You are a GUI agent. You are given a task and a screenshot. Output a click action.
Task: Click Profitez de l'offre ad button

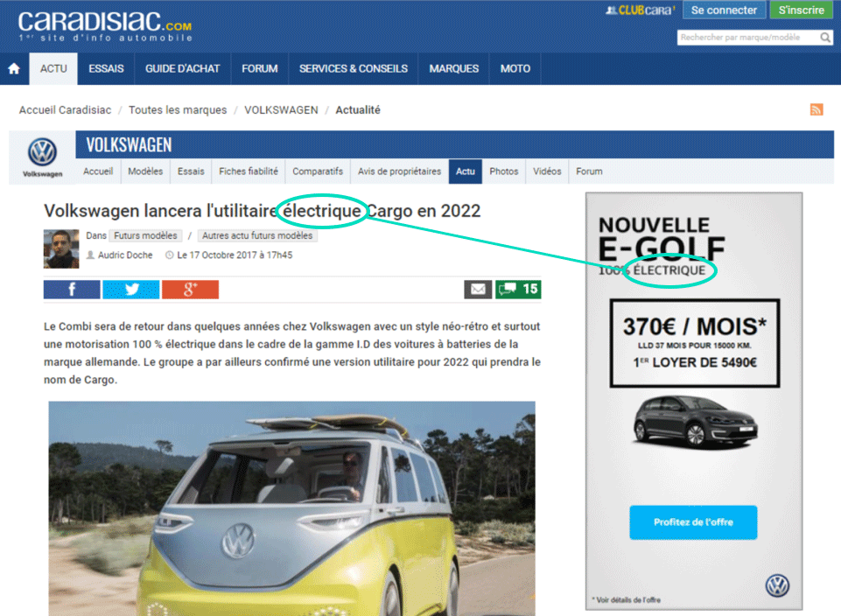(x=693, y=522)
